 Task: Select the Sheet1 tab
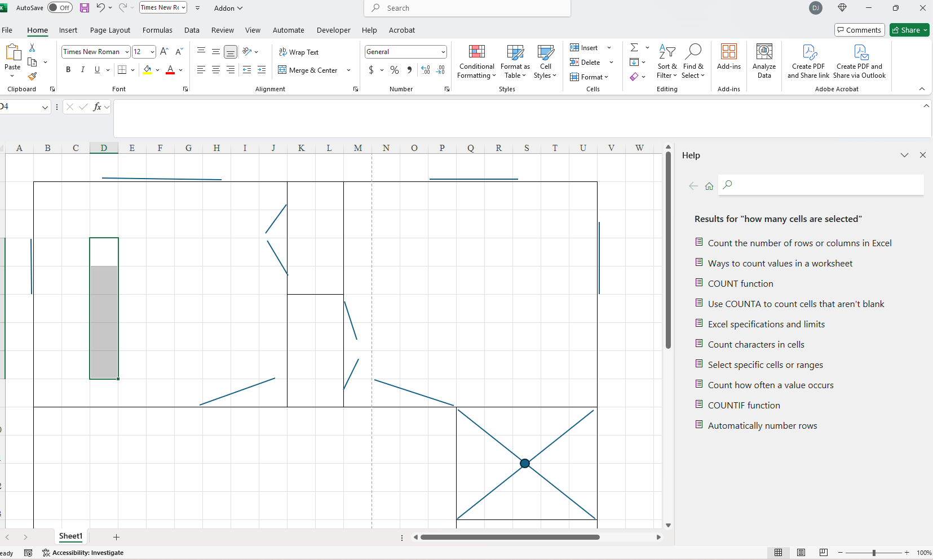pos(70,536)
